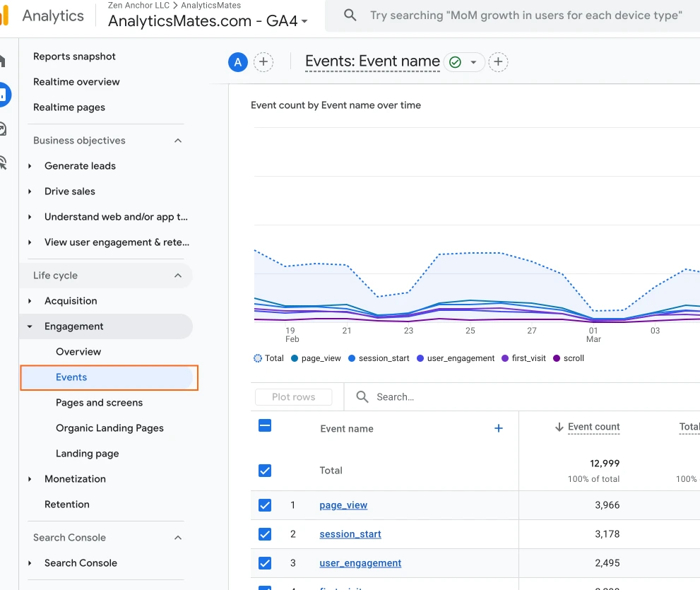Image resolution: width=700 pixels, height=590 pixels.
Task: Uncheck the Total row checkbox
Action: click(265, 471)
